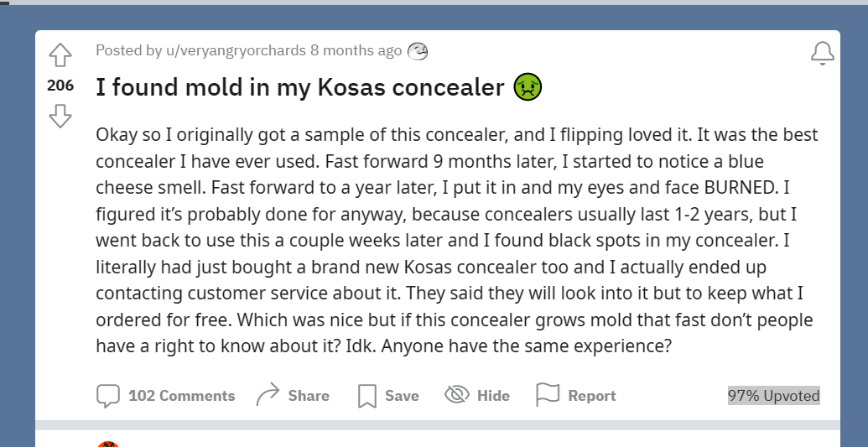
Task: Open u/veryangryorchards profile link
Action: pyautogui.click(x=236, y=50)
